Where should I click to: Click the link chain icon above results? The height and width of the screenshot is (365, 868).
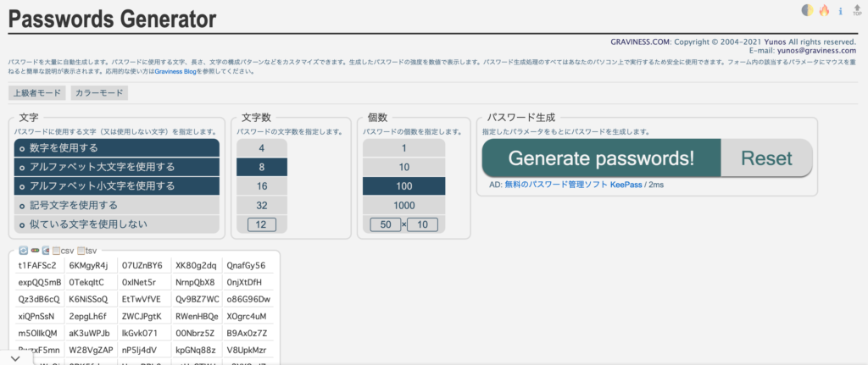point(35,251)
